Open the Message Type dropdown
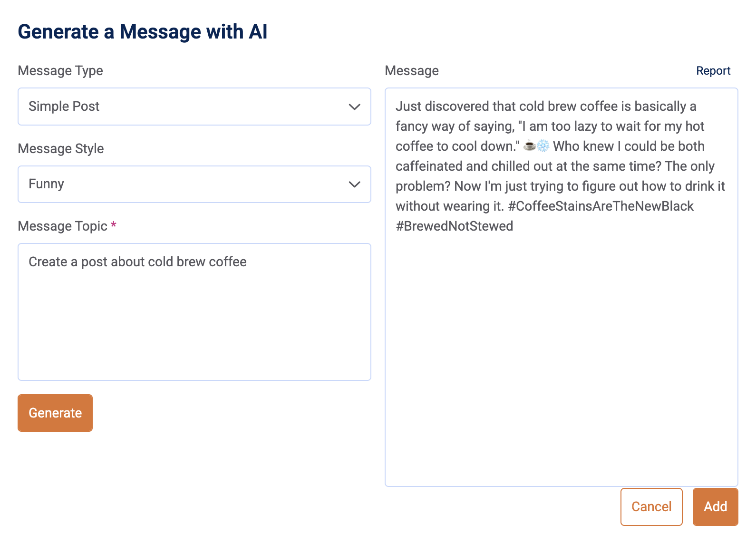Screen dimensions: 756x544 194,107
